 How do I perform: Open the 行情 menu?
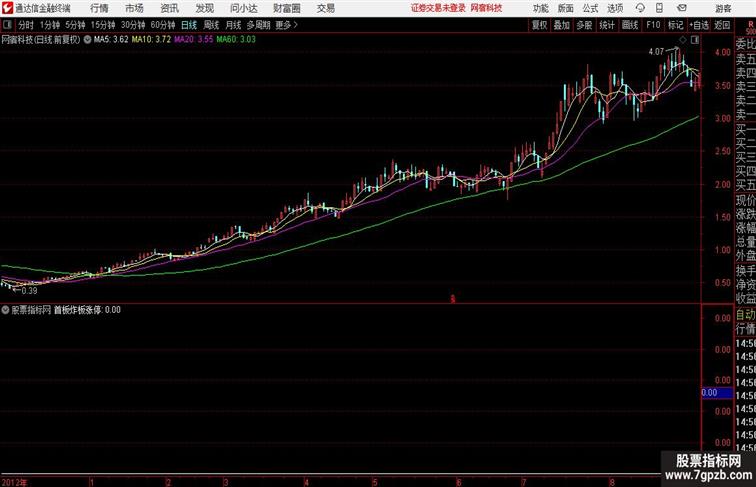point(99,8)
